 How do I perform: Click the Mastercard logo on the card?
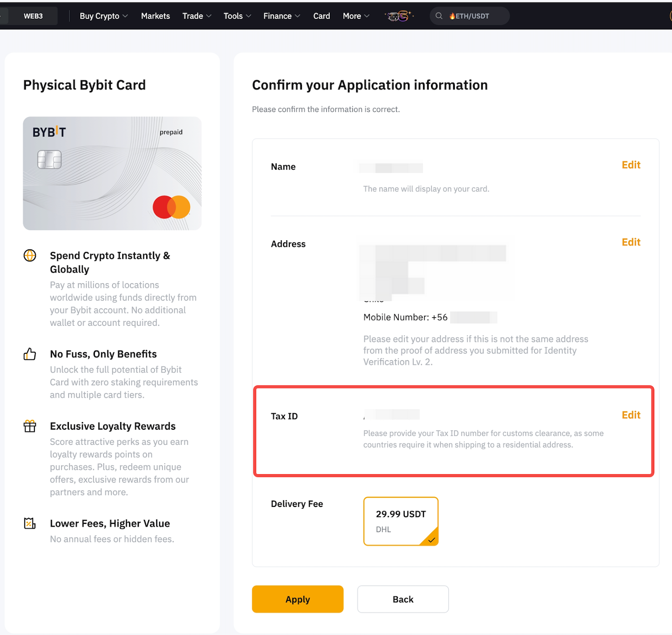pyautogui.click(x=171, y=207)
